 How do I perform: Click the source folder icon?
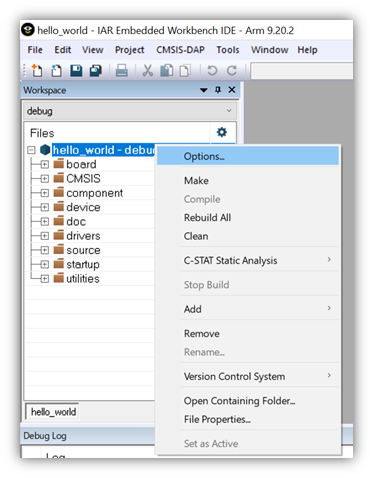pyautogui.click(x=59, y=250)
